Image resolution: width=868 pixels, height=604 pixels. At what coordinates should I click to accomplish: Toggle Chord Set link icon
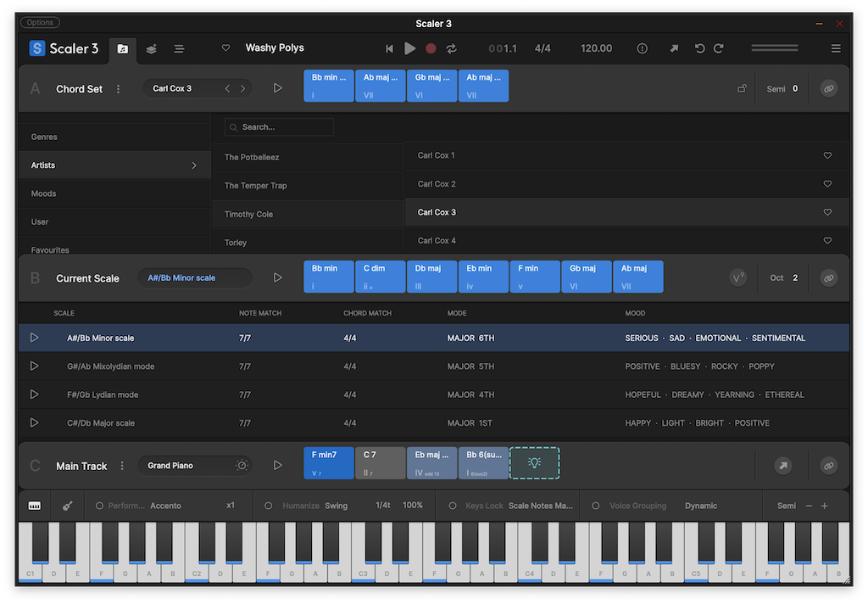tap(829, 89)
